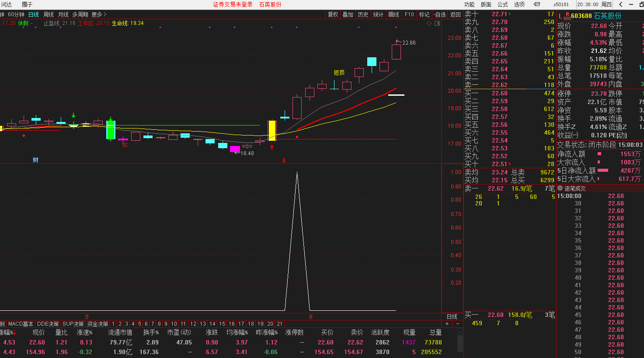Click the 叠加 overlay button
The width and height of the screenshot is (644, 358).
tap(348, 14)
